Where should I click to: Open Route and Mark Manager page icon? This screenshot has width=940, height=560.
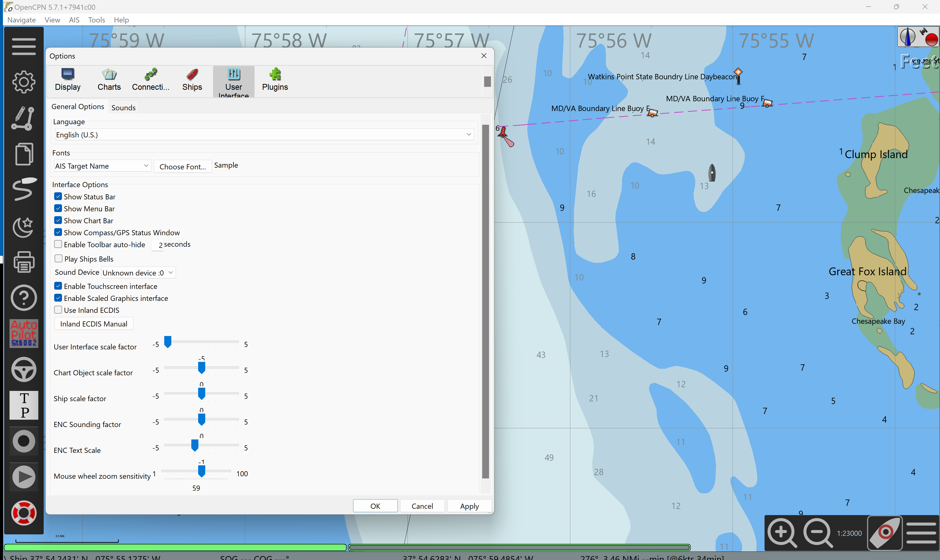[24, 153]
